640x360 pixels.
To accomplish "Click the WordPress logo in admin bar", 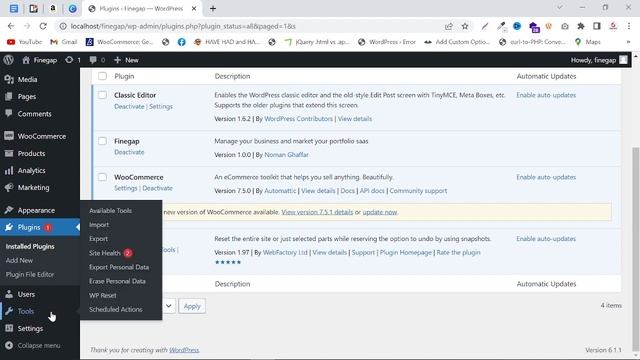I will coord(9,60).
